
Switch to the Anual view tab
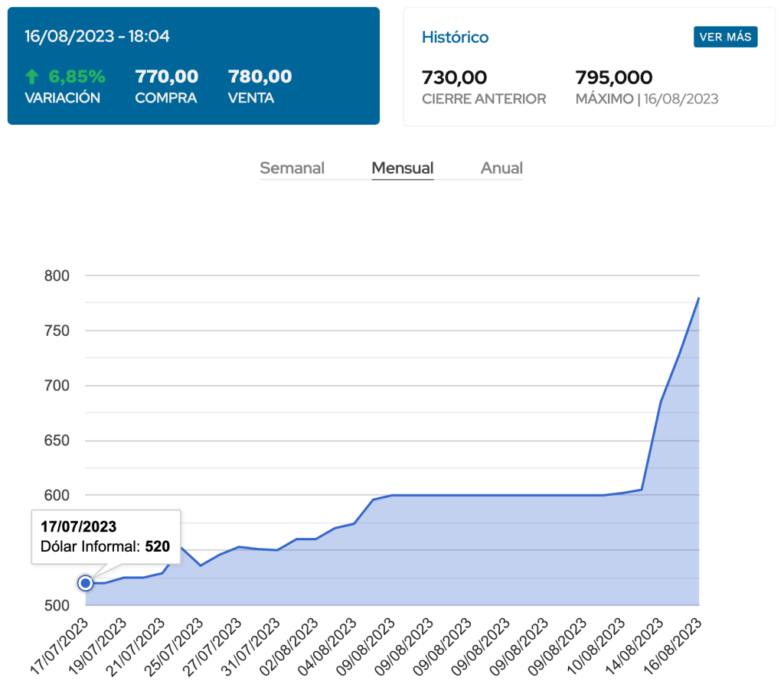click(x=501, y=168)
